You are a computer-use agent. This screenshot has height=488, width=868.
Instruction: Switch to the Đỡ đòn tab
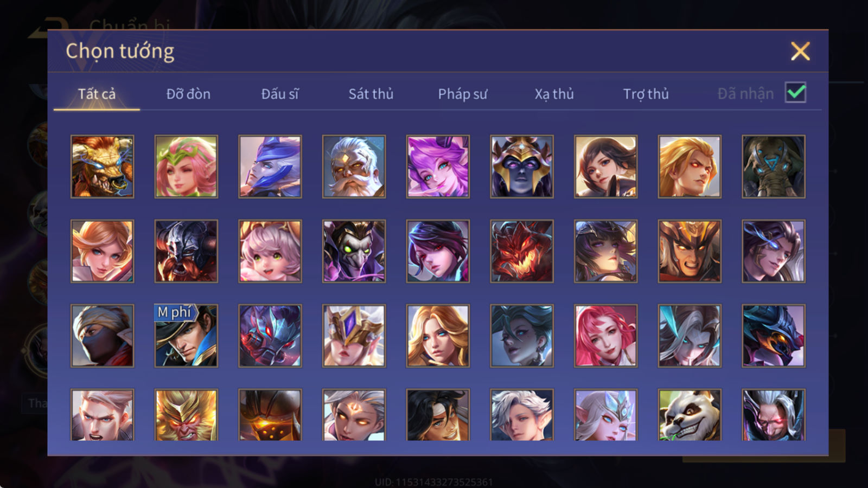tap(188, 94)
